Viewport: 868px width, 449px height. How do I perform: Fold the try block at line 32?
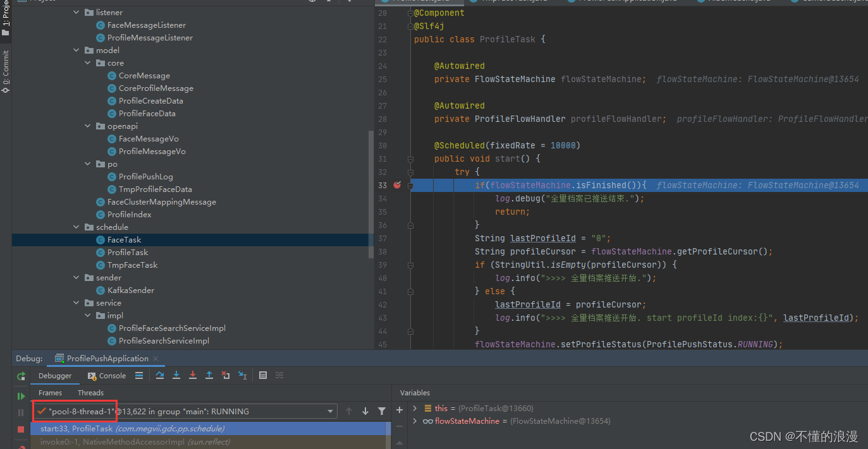pyautogui.click(x=410, y=172)
